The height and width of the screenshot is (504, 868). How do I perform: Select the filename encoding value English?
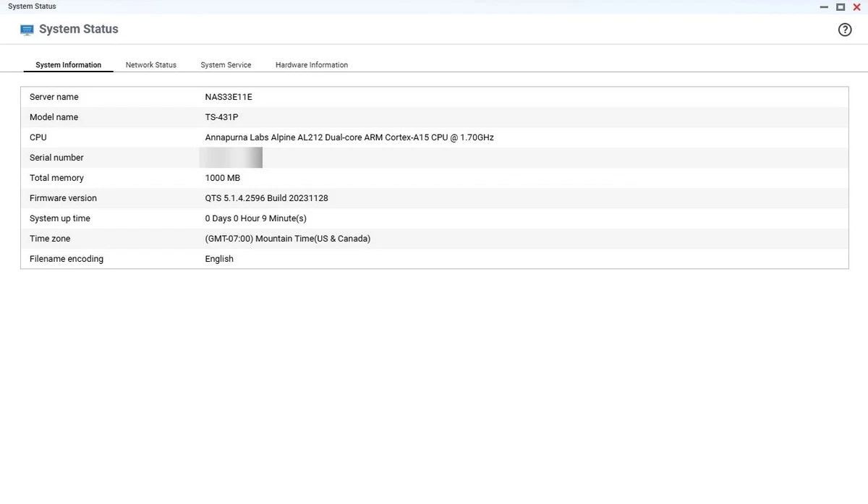click(x=219, y=259)
